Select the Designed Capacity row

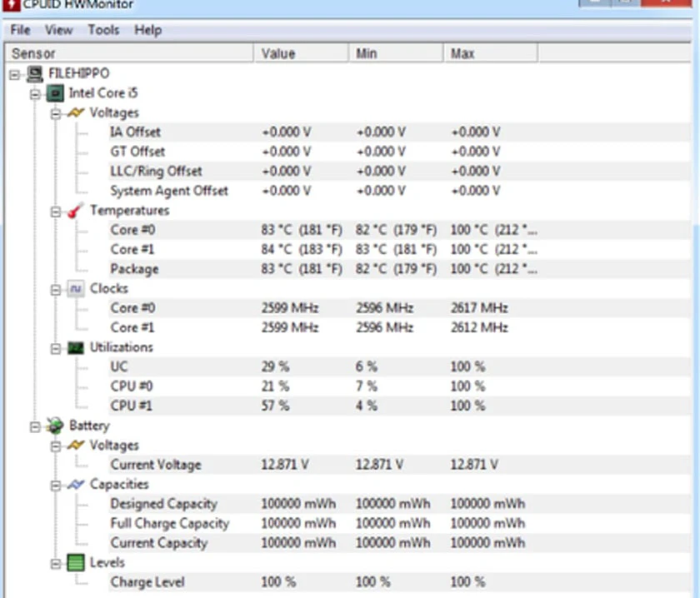[399, 504]
